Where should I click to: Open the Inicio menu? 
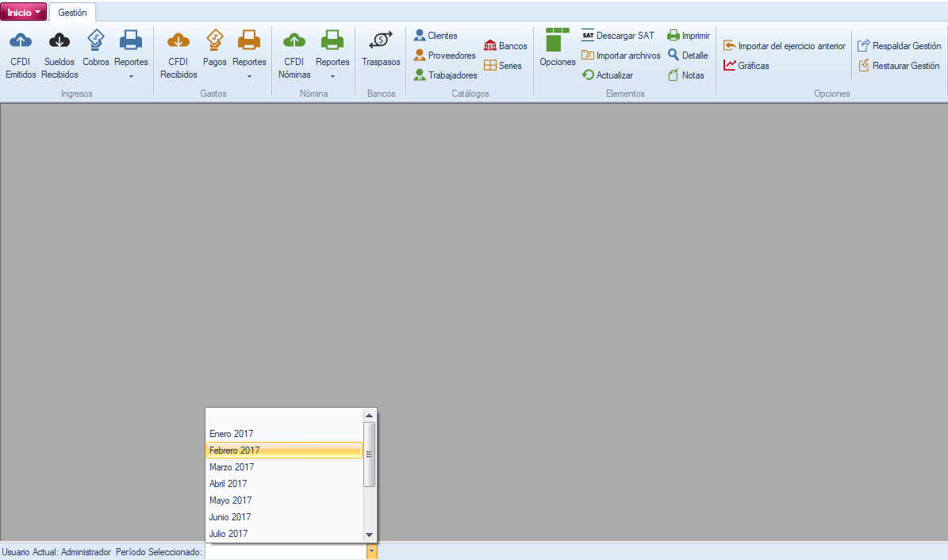tap(24, 13)
